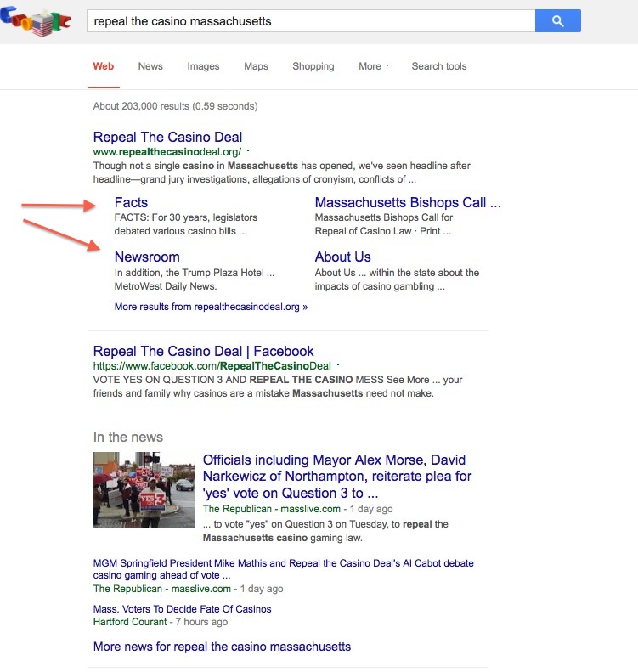Image resolution: width=638 pixels, height=672 pixels.
Task: Click 'FACTS: For 30 years, legislators' snippet
Action: pyautogui.click(x=186, y=224)
